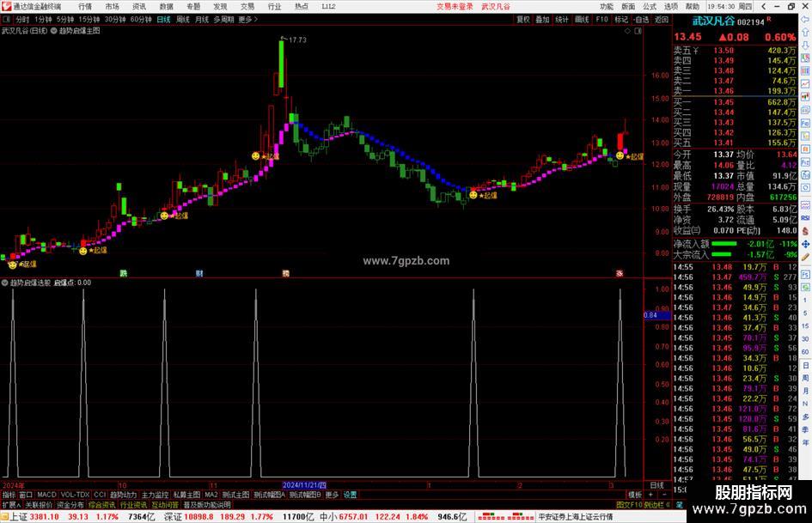Viewport: 812px width, 523px height.
Task: Click the 17.73 peak price label
Action: click(x=297, y=40)
